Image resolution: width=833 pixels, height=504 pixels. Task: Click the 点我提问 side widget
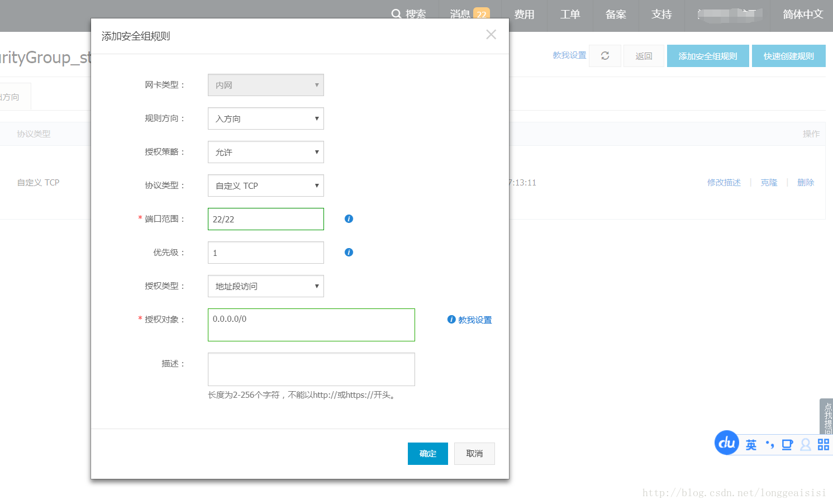(x=826, y=417)
